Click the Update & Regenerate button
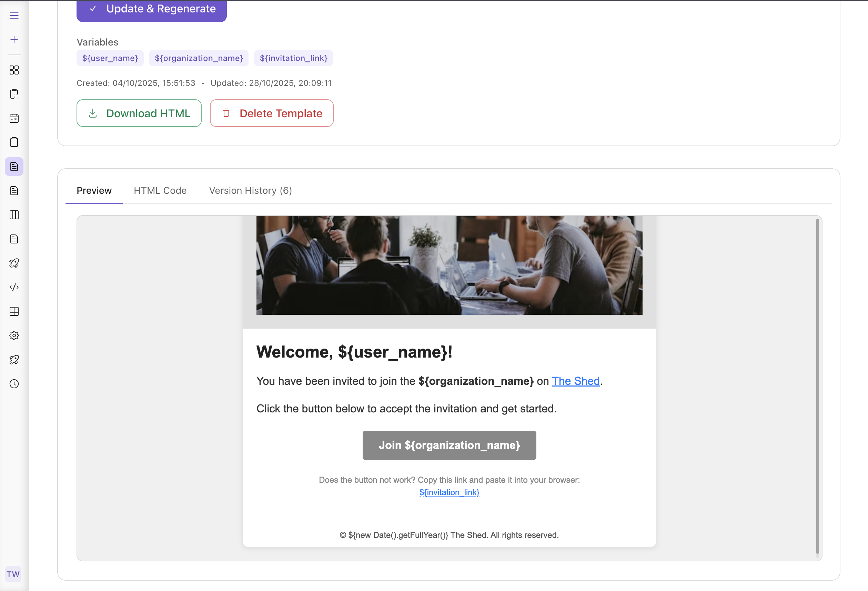Viewport: 868px width, 591px height. point(151,9)
